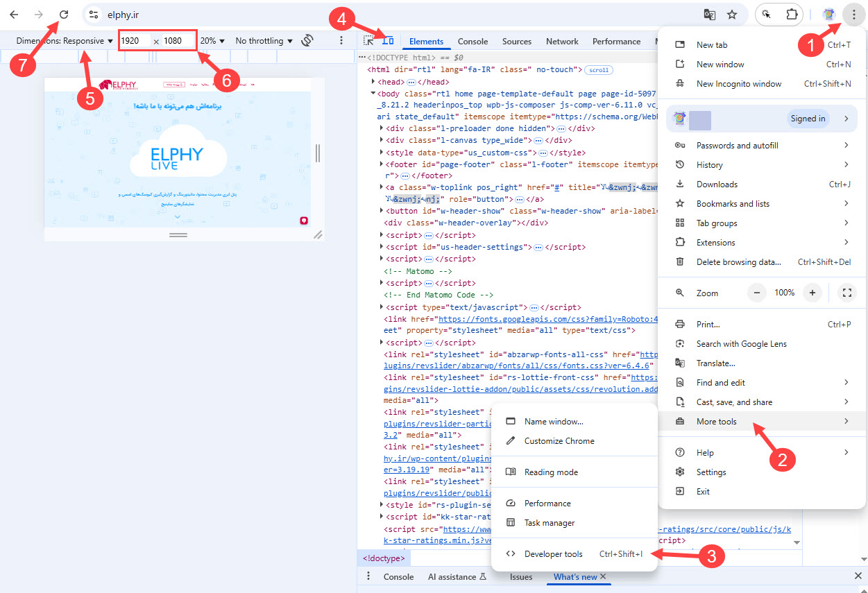Click the viewport width input field
The height and width of the screenshot is (593, 868).
coord(133,41)
